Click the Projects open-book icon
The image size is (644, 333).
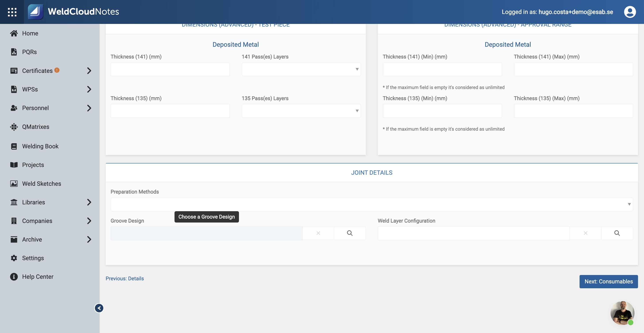pos(14,165)
